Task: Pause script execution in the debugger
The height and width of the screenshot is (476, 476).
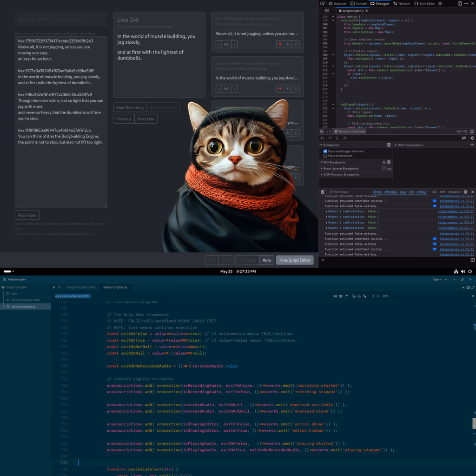Action: click(x=322, y=138)
